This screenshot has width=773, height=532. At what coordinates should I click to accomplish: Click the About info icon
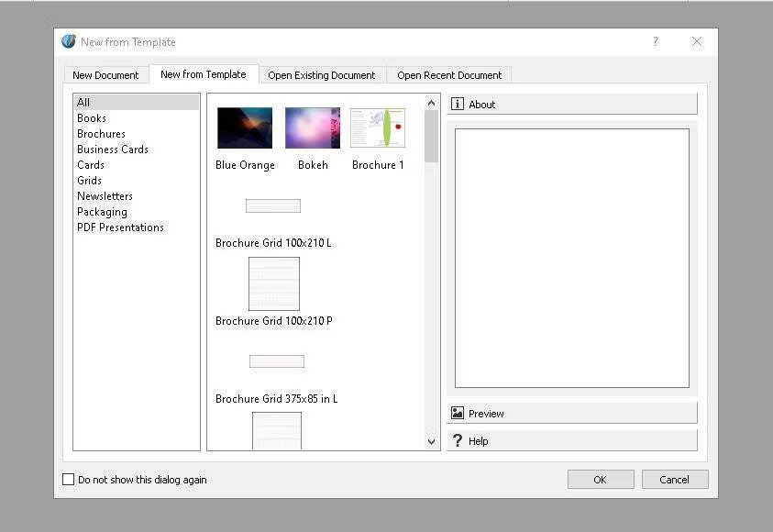pos(457,104)
